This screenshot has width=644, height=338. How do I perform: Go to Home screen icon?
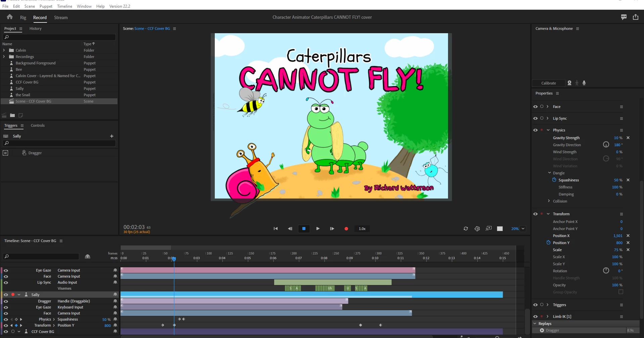tap(10, 17)
